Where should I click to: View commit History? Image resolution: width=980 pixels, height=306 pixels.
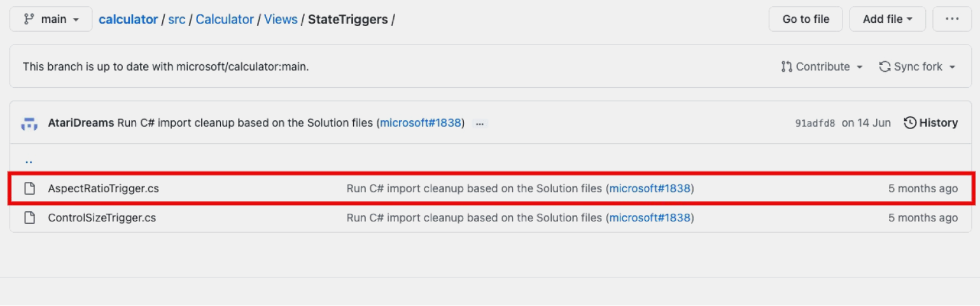931,123
